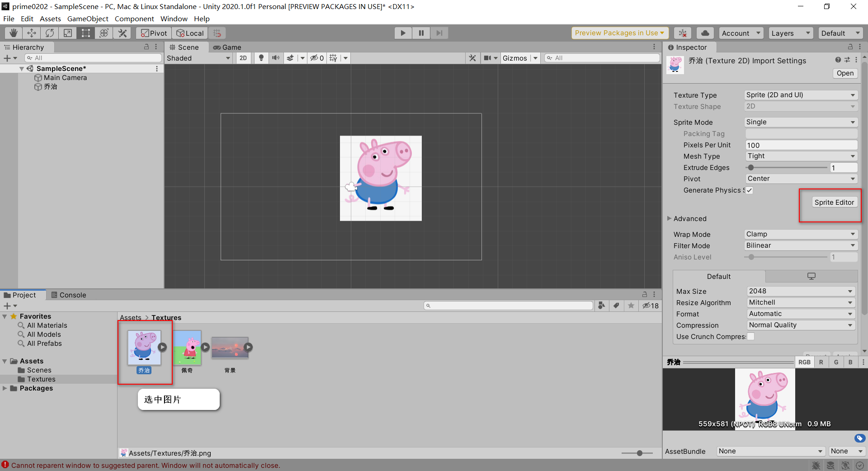
Task: Open the Collab services icon
Action: [x=683, y=33]
